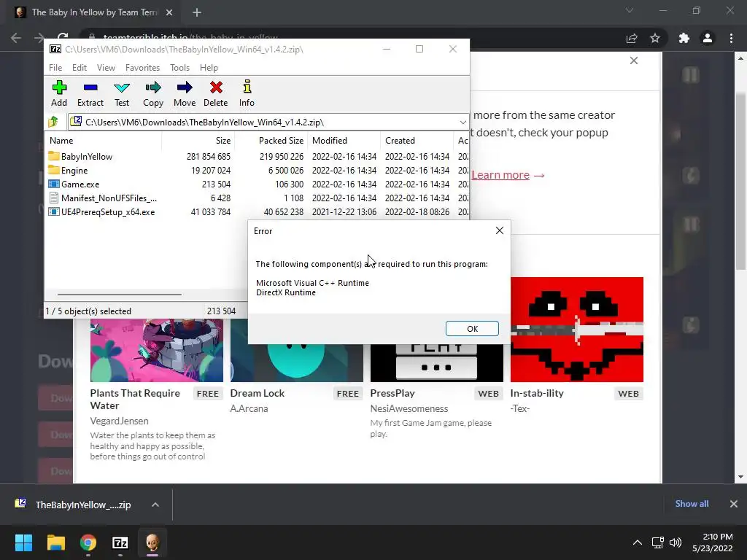Open new browser tab with plus button

(x=197, y=12)
